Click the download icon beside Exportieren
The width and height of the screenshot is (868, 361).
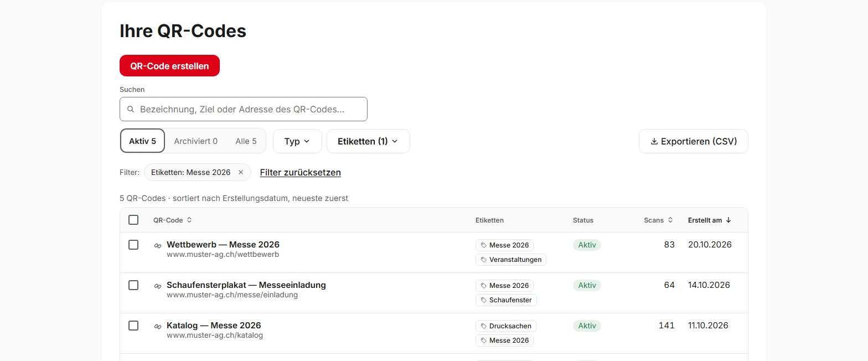(654, 141)
